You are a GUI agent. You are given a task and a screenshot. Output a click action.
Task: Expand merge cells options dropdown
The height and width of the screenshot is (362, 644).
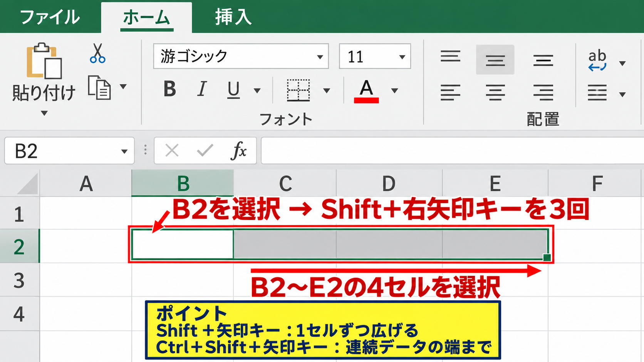tap(622, 95)
